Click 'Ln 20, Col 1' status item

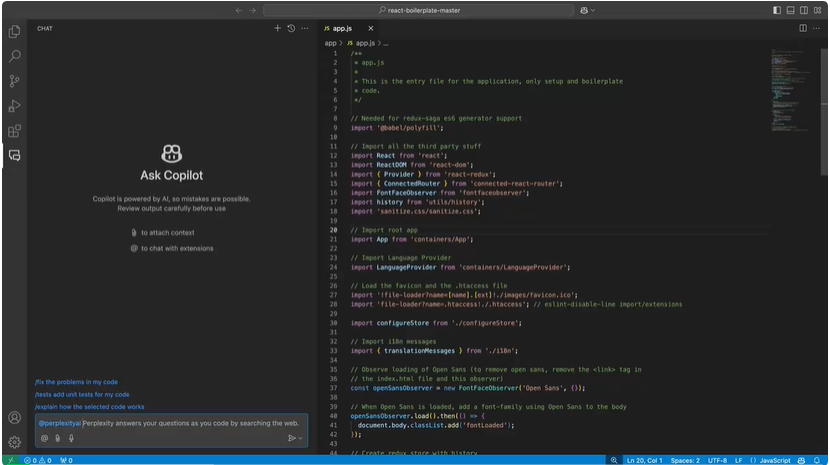tap(644, 460)
